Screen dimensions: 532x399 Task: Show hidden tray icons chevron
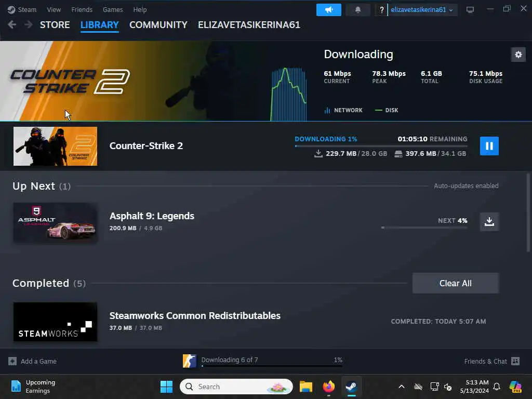tap(402, 387)
